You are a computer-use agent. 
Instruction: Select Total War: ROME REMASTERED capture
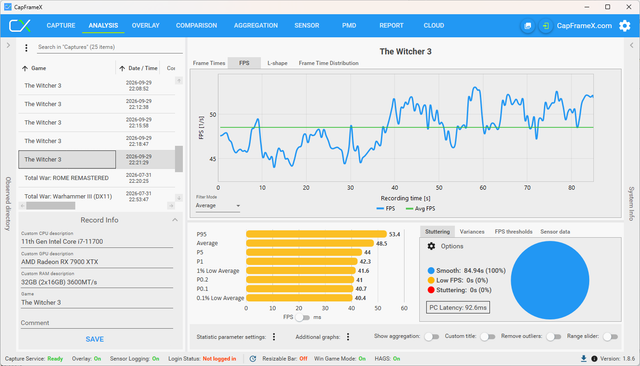97,178
